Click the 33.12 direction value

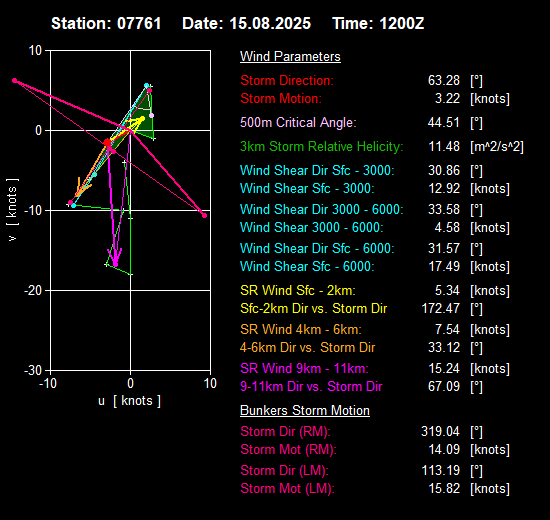444,347
